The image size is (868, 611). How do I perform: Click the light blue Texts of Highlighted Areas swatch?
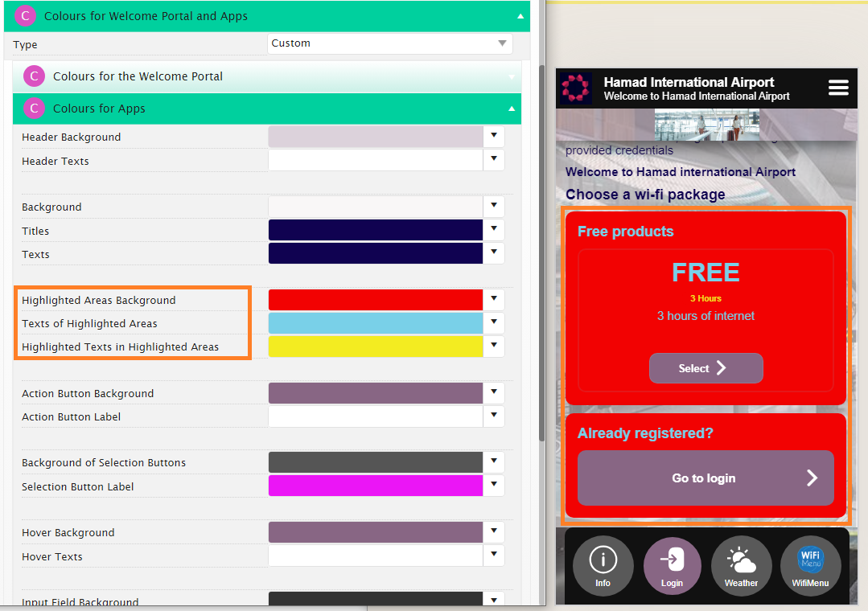(376, 322)
